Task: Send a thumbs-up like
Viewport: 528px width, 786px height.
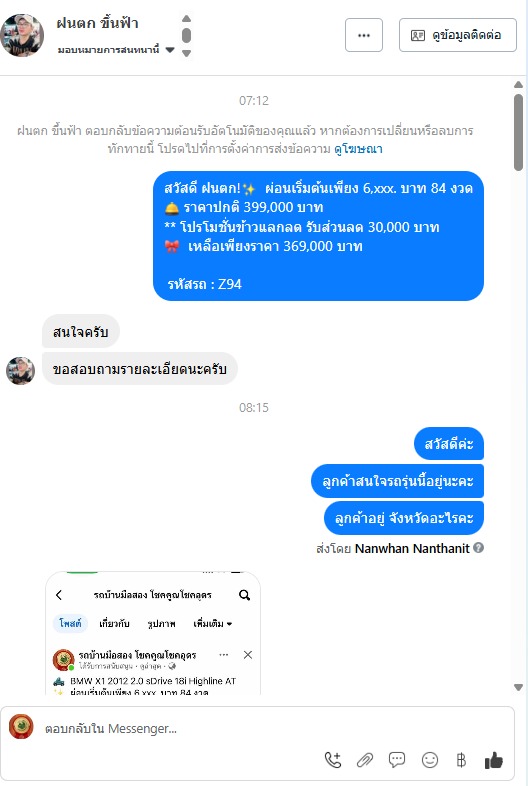Action: click(493, 760)
